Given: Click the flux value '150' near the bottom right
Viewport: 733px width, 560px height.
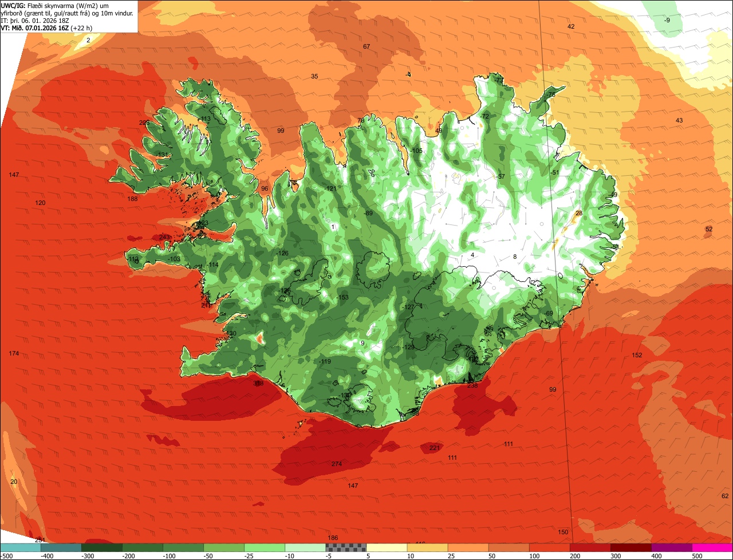Looking at the screenshot, I should click(x=563, y=532).
